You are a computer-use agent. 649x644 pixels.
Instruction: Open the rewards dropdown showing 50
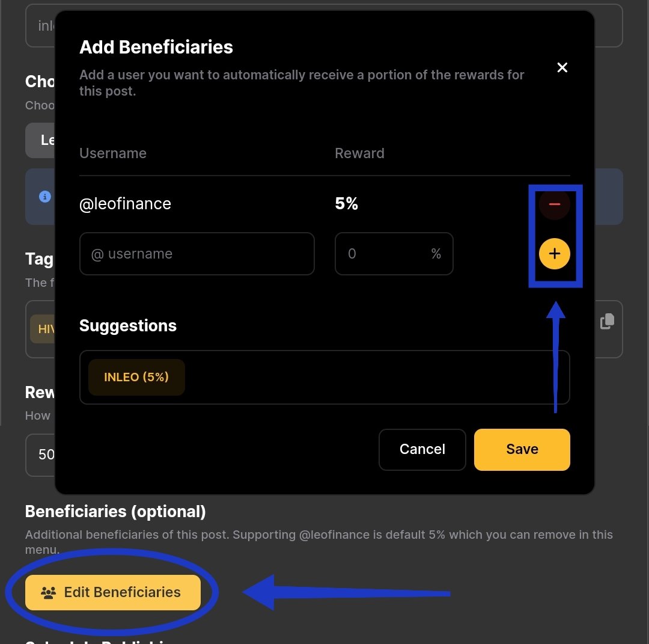pyautogui.click(x=40, y=455)
